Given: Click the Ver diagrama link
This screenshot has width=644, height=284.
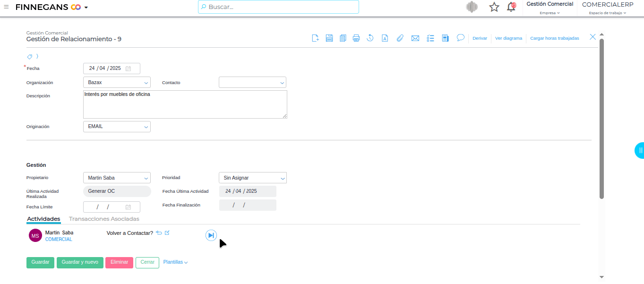Looking at the screenshot, I should coord(509,38).
